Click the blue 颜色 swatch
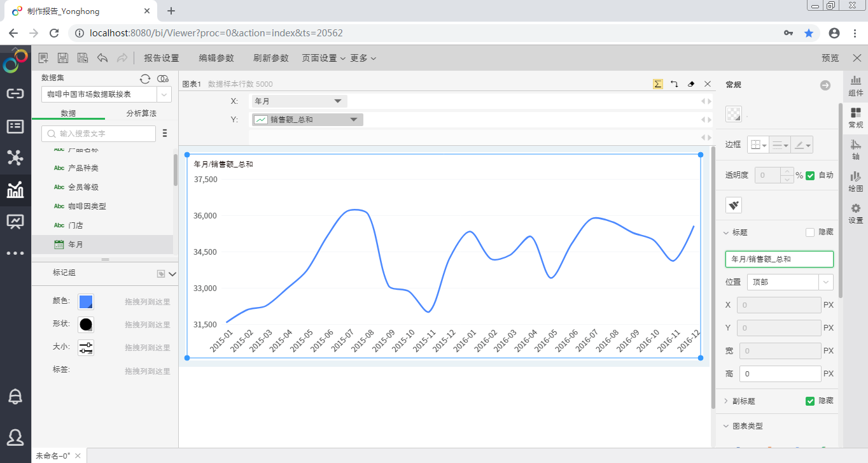868x463 pixels. (86, 301)
